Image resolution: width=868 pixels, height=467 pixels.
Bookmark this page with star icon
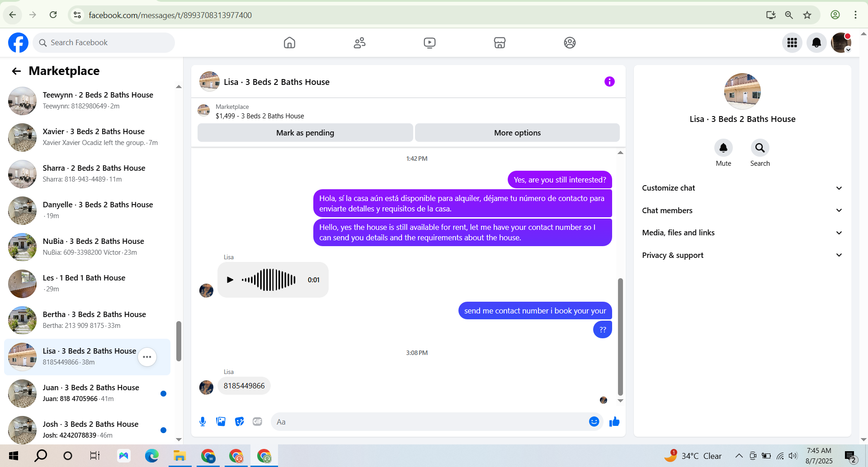[x=807, y=15]
